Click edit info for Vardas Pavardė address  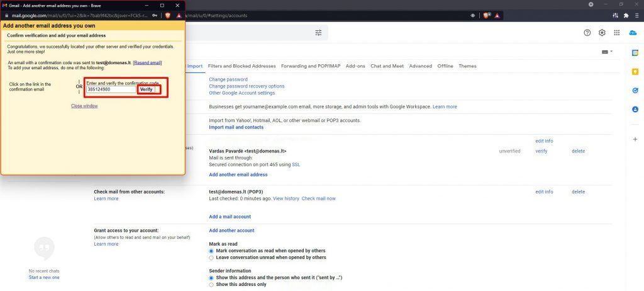point(544,141)
